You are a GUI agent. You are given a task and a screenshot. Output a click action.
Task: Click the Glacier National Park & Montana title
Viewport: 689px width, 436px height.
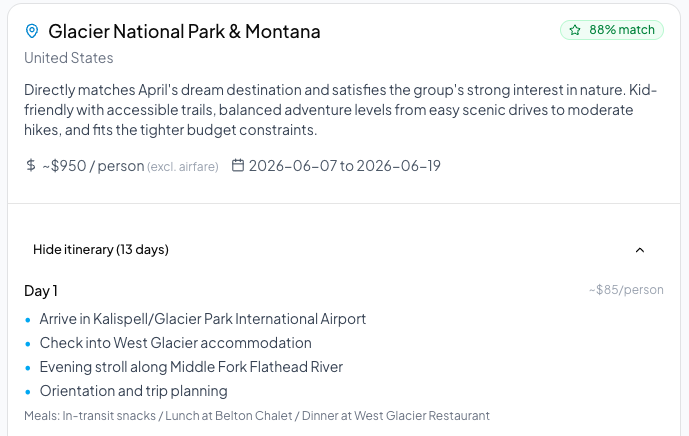(x=184, y=31)
